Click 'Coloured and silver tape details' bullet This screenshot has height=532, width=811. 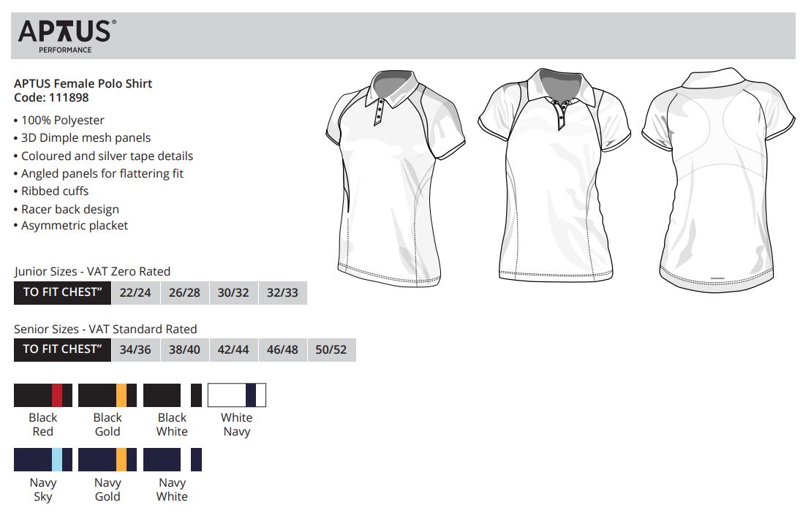(103, 156)
